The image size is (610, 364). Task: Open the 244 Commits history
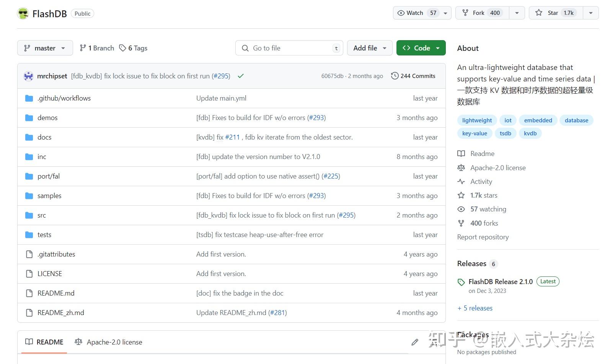pyautogui.click(x=413, y=76)
